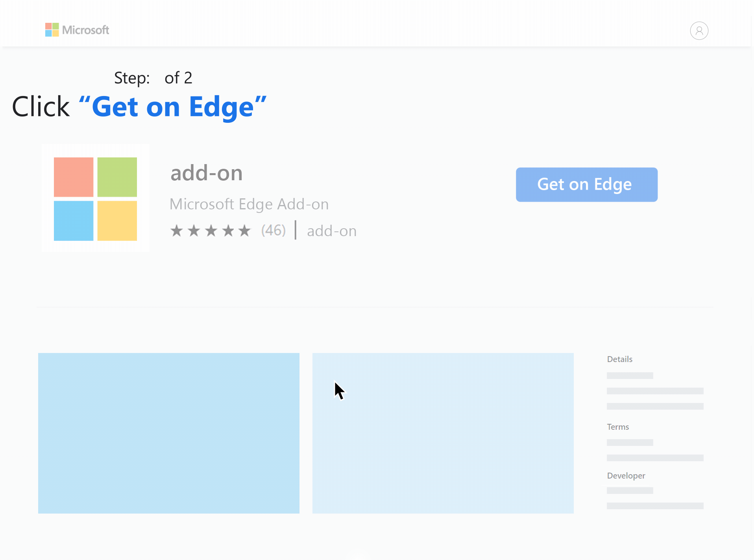Screen dimensions: 754x560
Task: Click the fifth star in the rating
Action: [244, 231]
